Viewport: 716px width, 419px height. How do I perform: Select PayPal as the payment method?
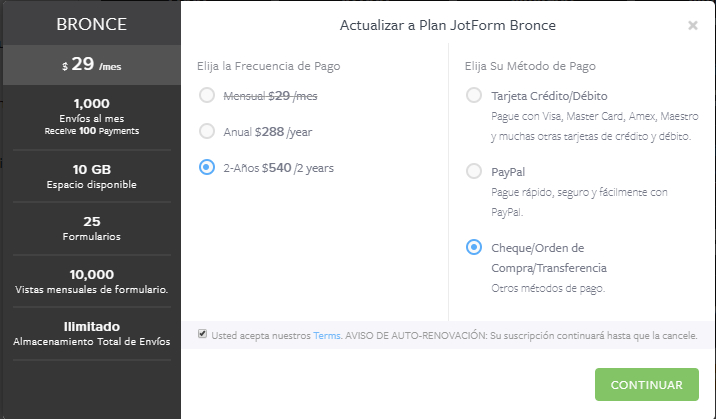click(474, 171)
